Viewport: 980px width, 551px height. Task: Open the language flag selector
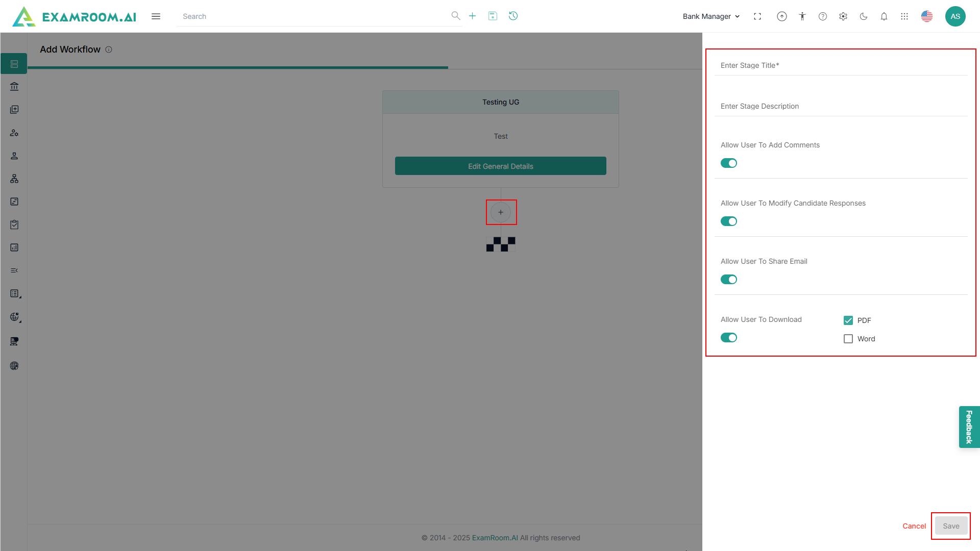point(927,16)
